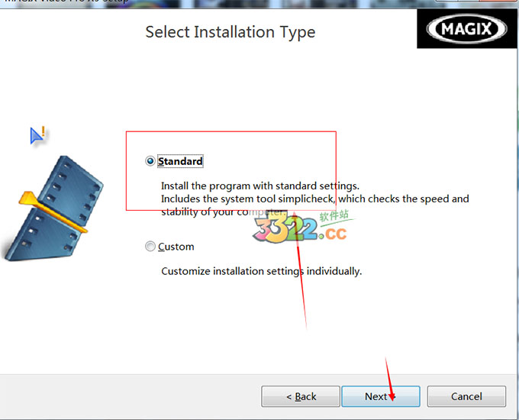Click the MAGIX logo

[466, 29]
